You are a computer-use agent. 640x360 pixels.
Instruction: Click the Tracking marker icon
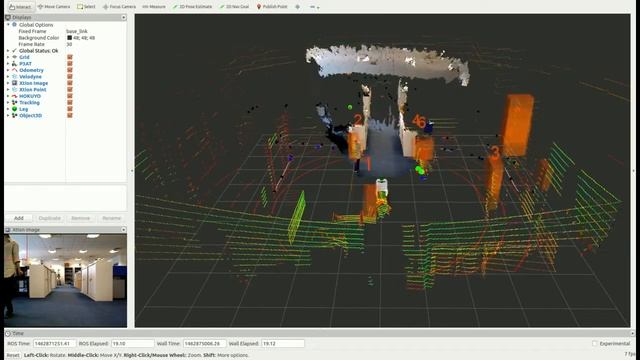(x=15, y=102)
